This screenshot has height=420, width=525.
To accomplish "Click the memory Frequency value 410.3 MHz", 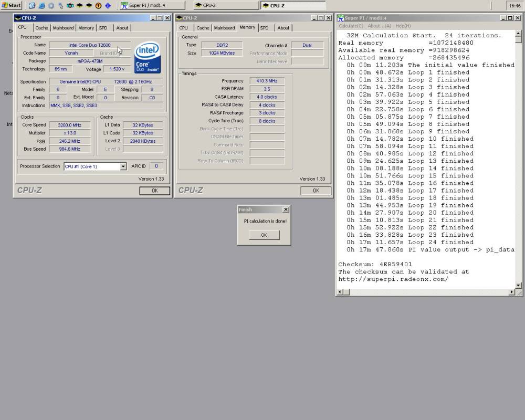I will pyautogui.click(x=267, y=81).
